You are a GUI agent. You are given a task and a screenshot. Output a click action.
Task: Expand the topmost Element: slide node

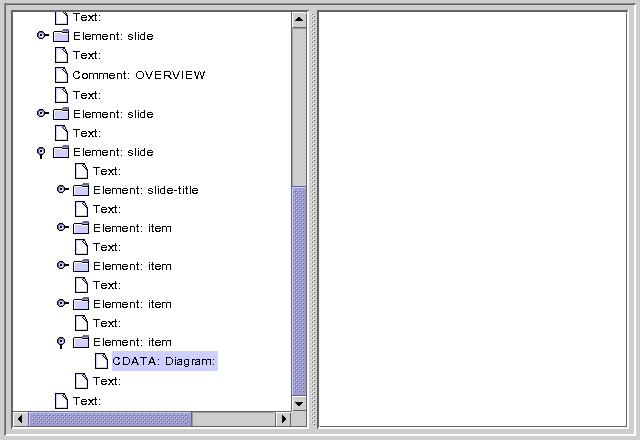pyautogui.click(x=42, y=36)
